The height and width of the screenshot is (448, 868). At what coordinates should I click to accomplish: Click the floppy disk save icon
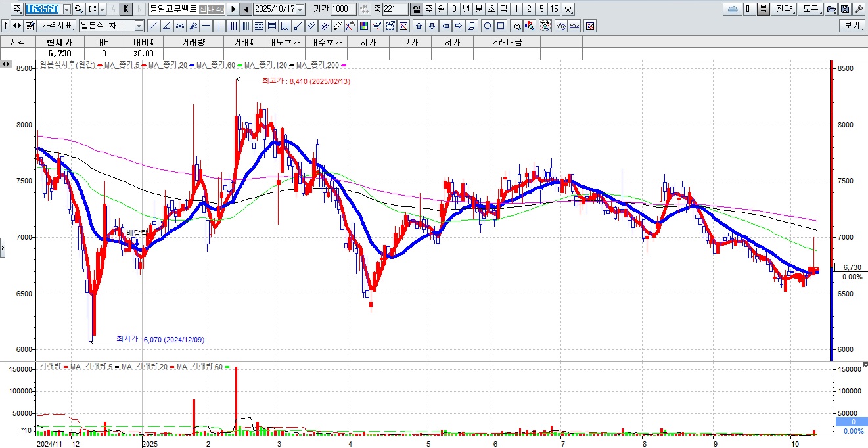(x=844, y=9)
